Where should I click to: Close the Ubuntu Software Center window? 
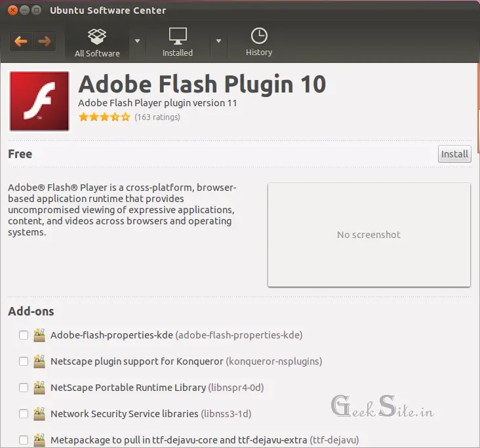point(12,10)
